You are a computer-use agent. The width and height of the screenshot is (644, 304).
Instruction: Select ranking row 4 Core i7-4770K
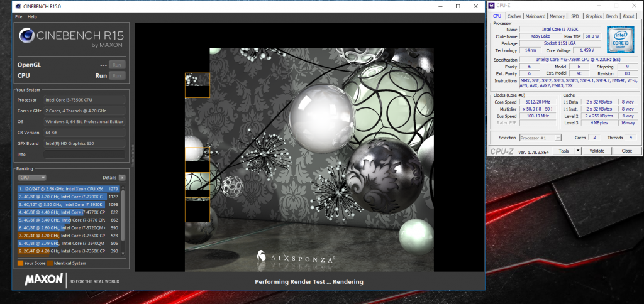69,212
